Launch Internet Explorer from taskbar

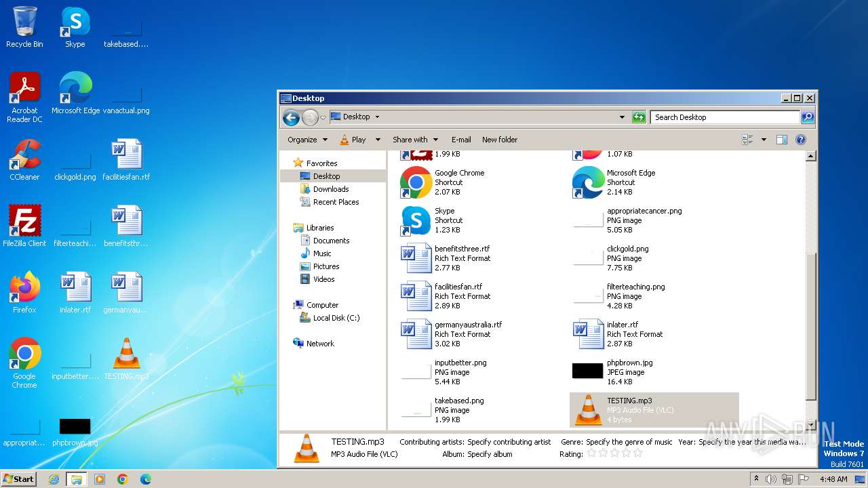pyautogui.click(x=54, y=479)
